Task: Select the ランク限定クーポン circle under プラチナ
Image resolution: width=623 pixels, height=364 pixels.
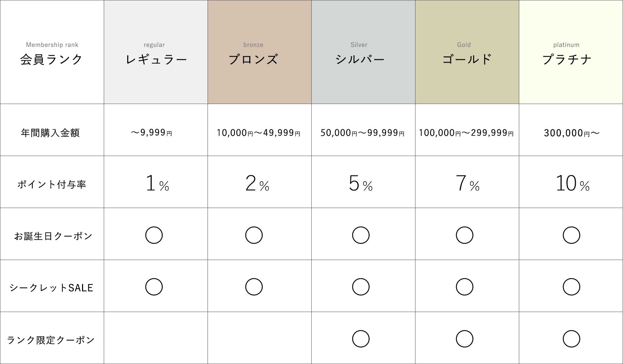Action: pyautogui.click(x=571, y=339)
